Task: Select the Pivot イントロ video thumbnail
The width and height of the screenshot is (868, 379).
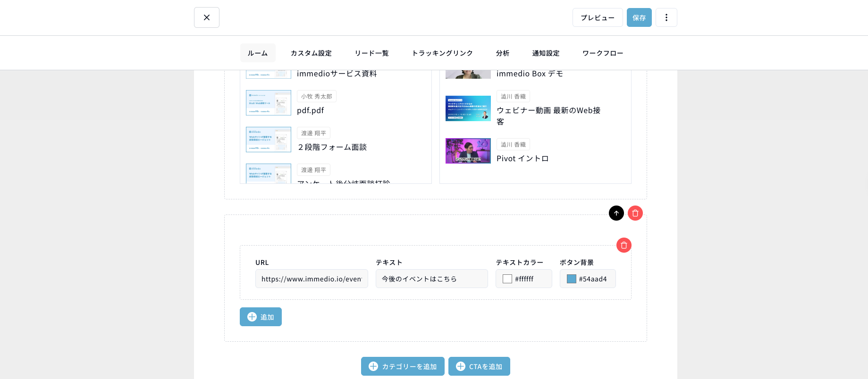Action: pyautogui.click(x=468, y=151)
